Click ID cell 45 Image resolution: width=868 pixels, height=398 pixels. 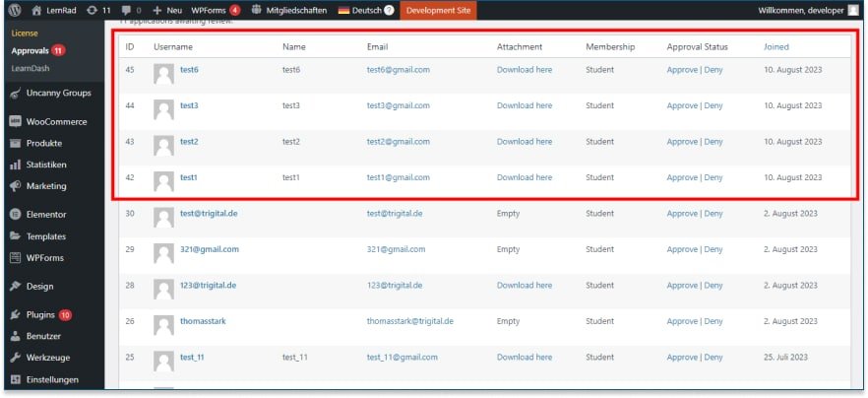[x=130, y=70]
